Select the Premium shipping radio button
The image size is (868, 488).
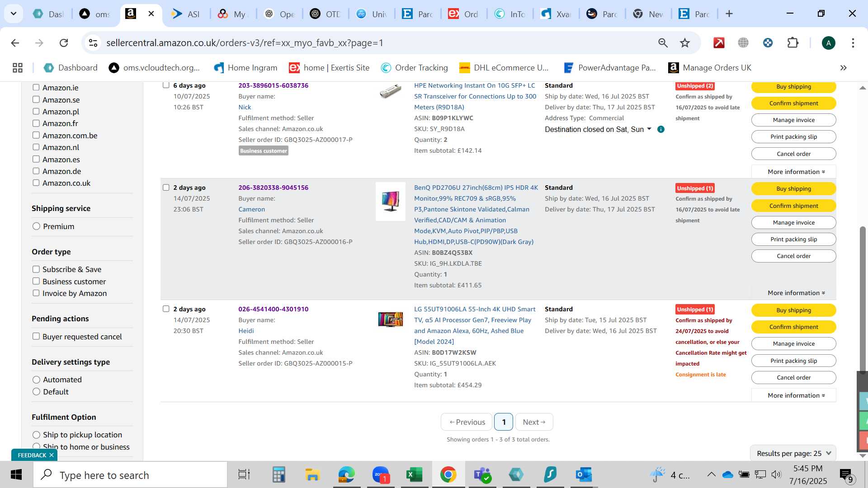[37, 226]
